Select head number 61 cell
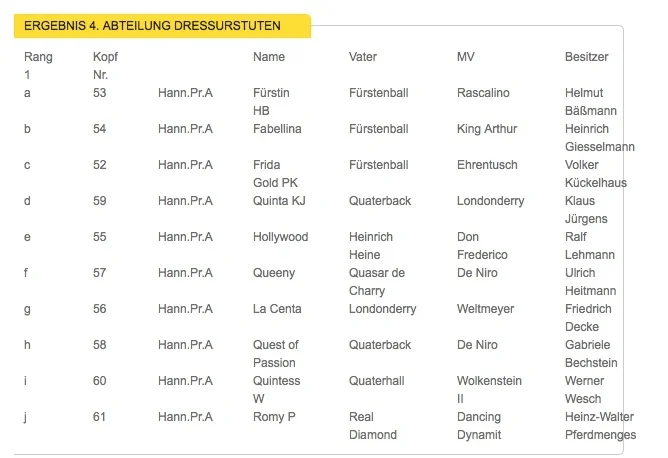 (99, 417)
